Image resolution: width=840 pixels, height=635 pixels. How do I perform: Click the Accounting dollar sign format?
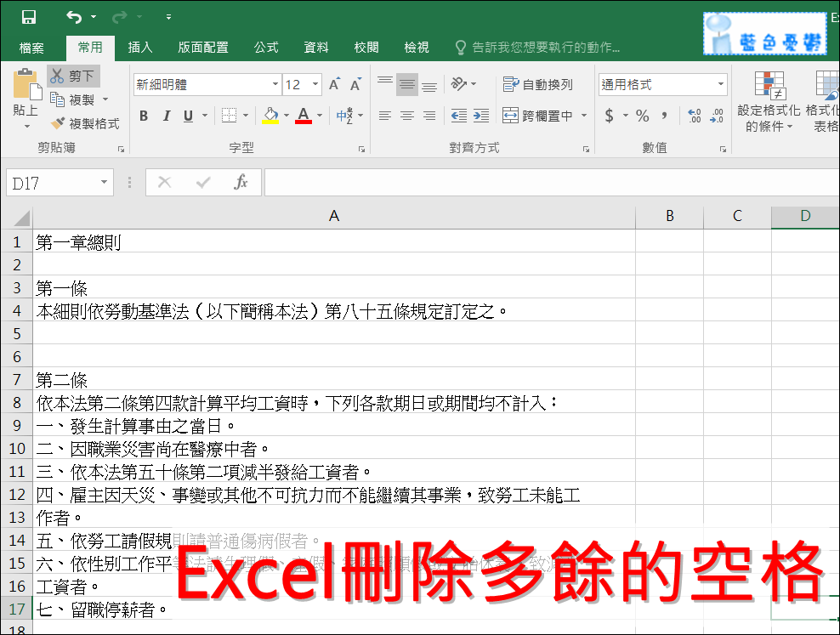[609, 115]
